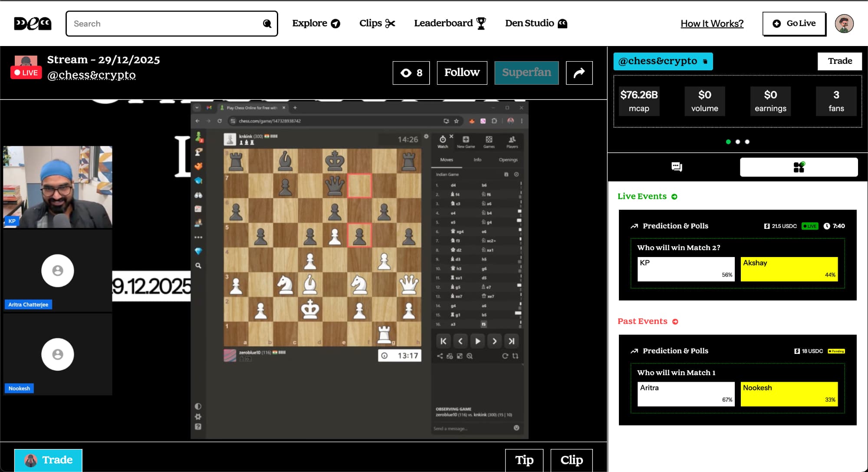Screen dimensions: 868x472
Task: Click the Den logo in the header
Action: (x=33, y=23)
